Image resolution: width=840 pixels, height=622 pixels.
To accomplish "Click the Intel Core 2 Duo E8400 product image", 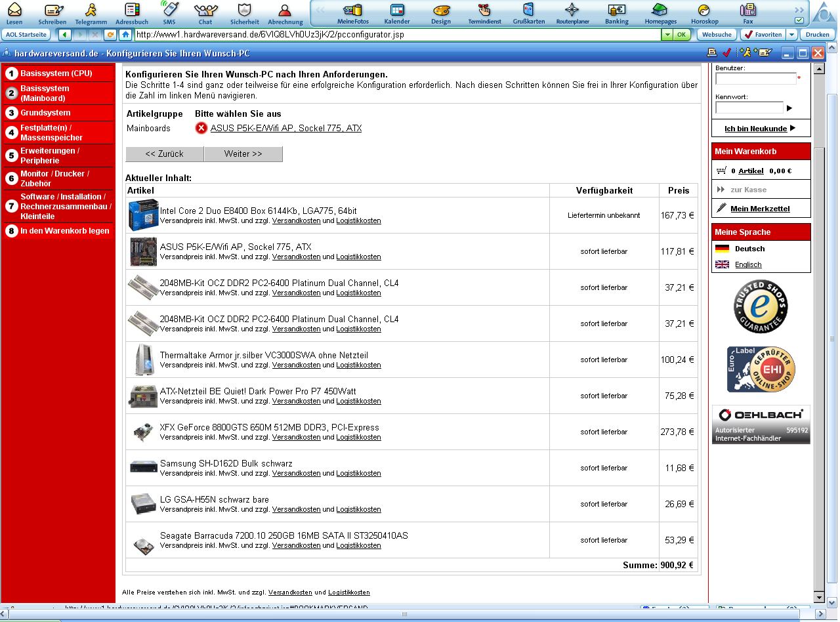I will point(143,215).
